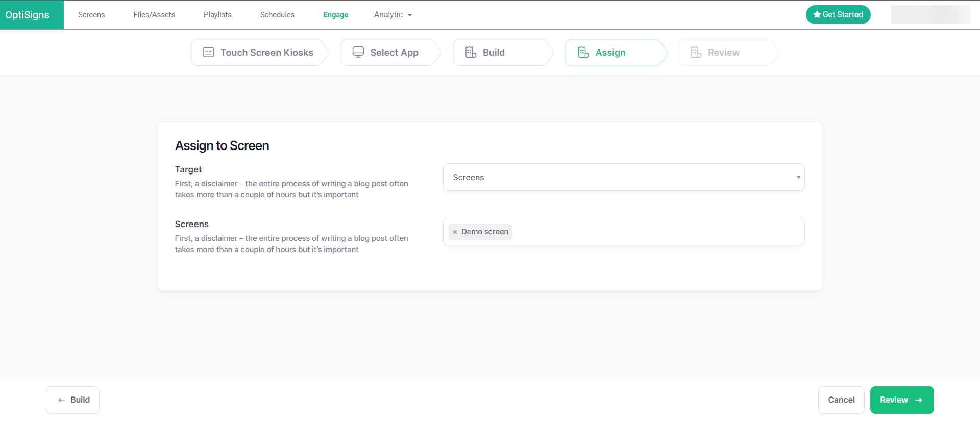The height and width of the screenshot is (422, 980).
Task: Click the Target label
Action: coord(188,169)
